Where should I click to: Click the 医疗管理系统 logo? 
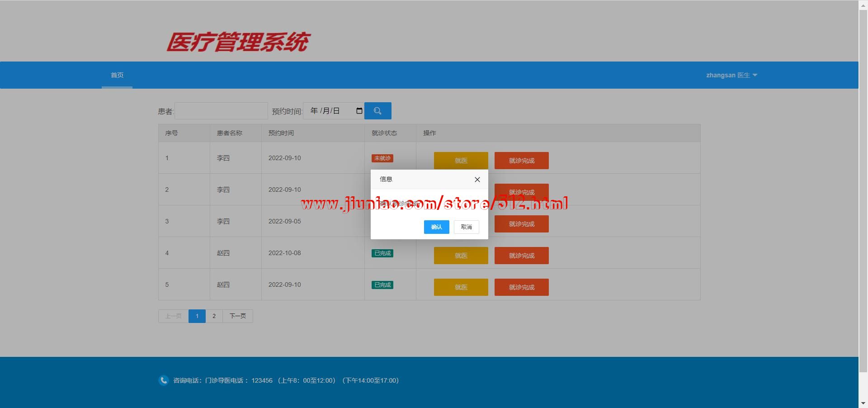pyautogui.click(x=238, y=42)
